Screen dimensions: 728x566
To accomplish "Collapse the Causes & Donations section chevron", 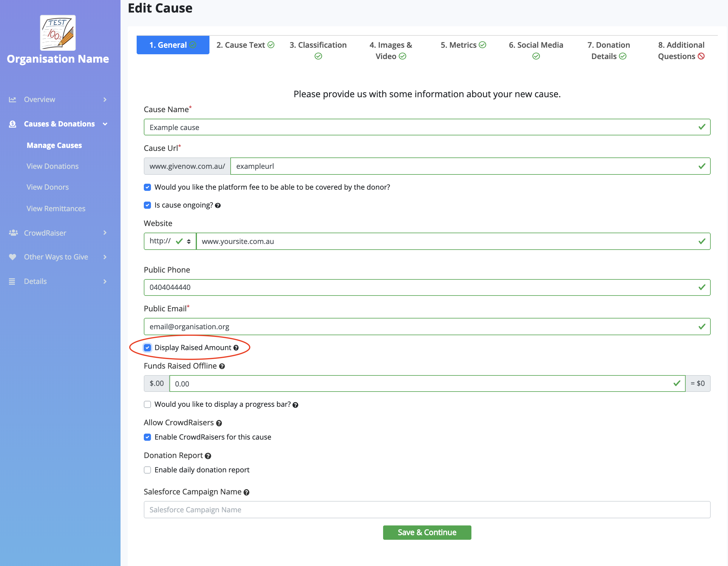I will (x=105, y=124).
